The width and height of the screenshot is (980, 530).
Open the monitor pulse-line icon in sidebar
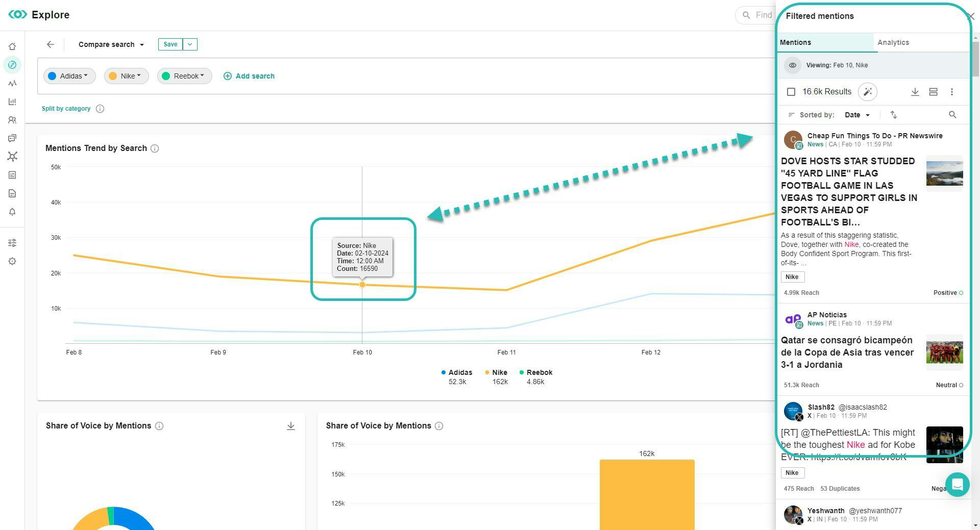pyautogui.click(x=12, y=83)
